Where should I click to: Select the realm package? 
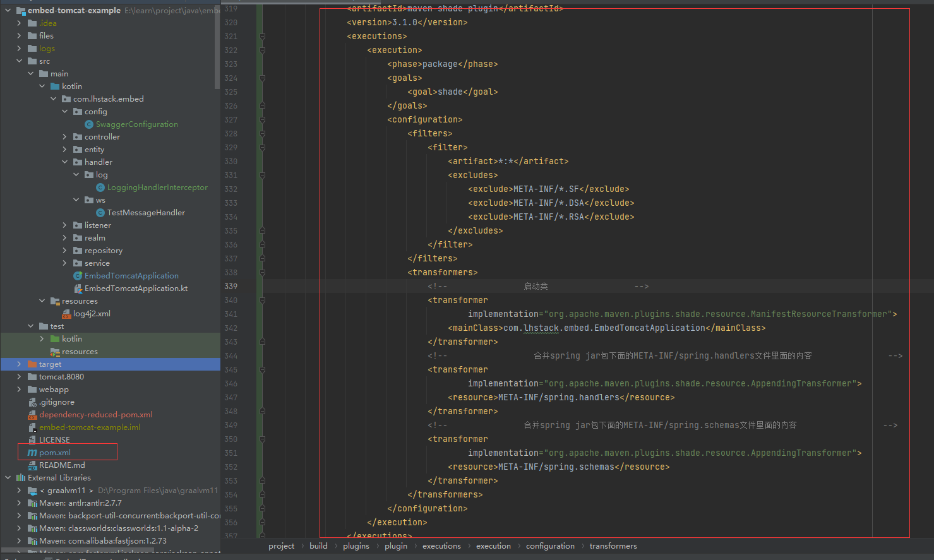tap(95, 238)
